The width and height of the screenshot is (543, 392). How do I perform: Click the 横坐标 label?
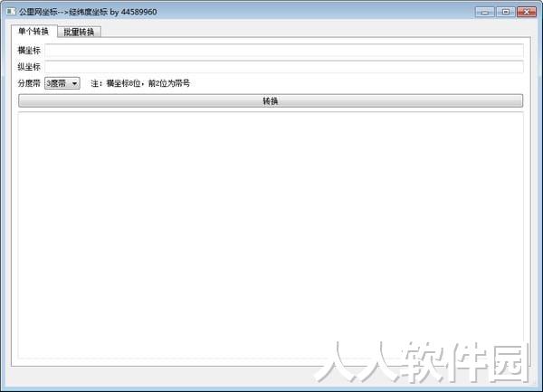click(x=29, y=51)
